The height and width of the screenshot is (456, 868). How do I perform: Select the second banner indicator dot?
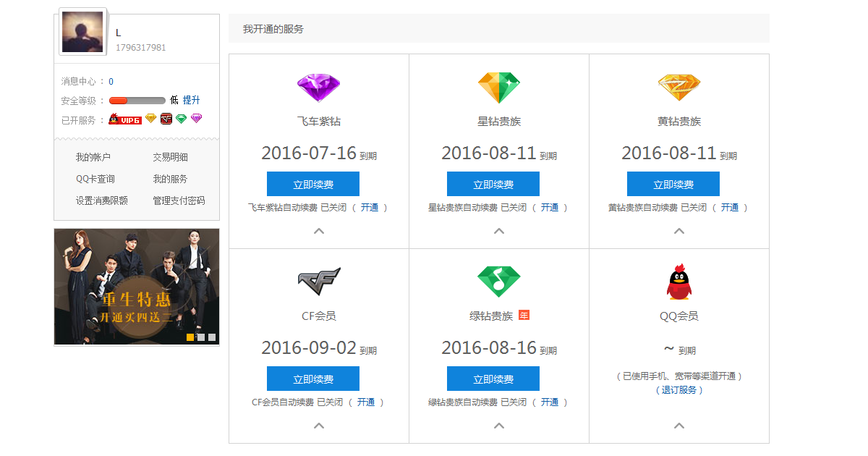(x=201, y=337)
